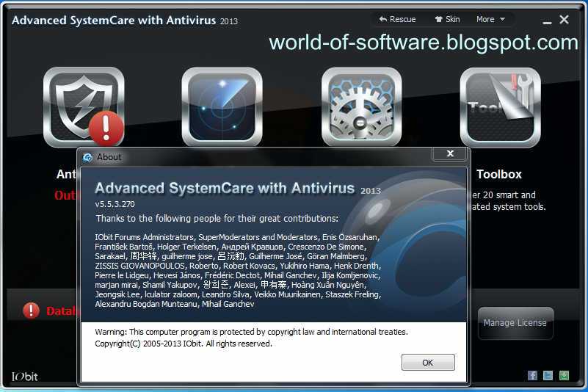The width and height of the screenshot is (588, 392).
Task: Open the gear optimization module icon
Action: point(361,107)
